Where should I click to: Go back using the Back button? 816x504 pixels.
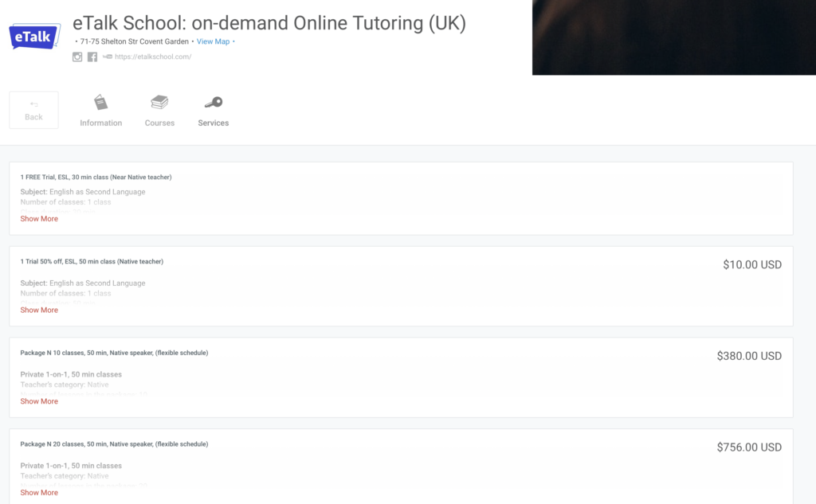33,110
